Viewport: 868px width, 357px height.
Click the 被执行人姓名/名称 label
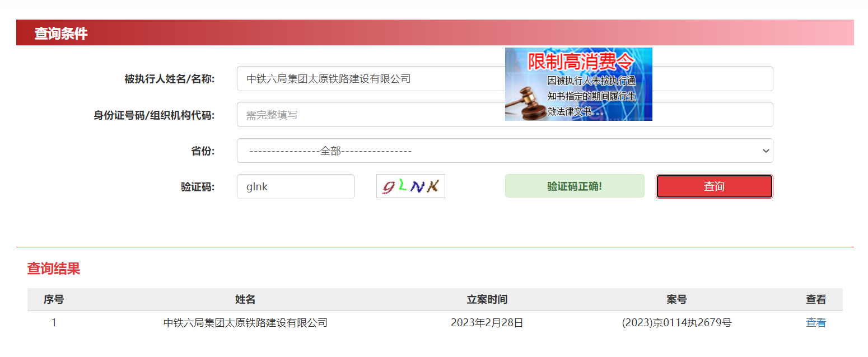point(169,79)
